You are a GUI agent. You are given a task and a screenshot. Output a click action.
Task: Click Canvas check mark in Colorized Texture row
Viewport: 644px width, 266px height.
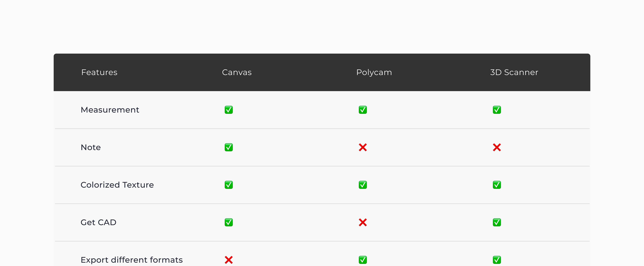(228, 185)
